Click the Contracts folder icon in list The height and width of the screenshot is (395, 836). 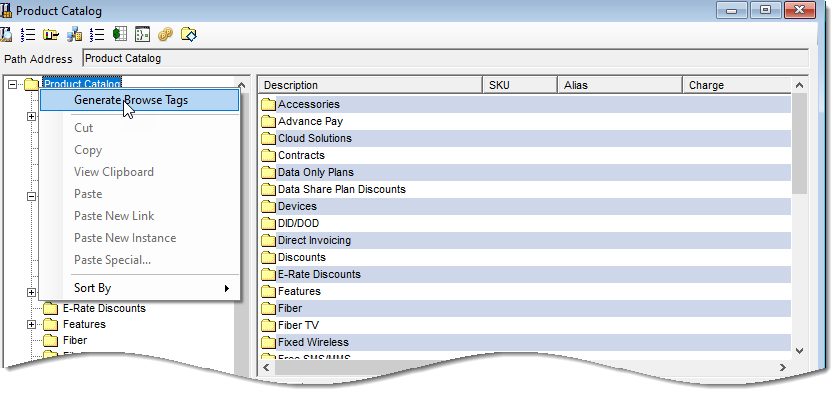pos(268,155)
